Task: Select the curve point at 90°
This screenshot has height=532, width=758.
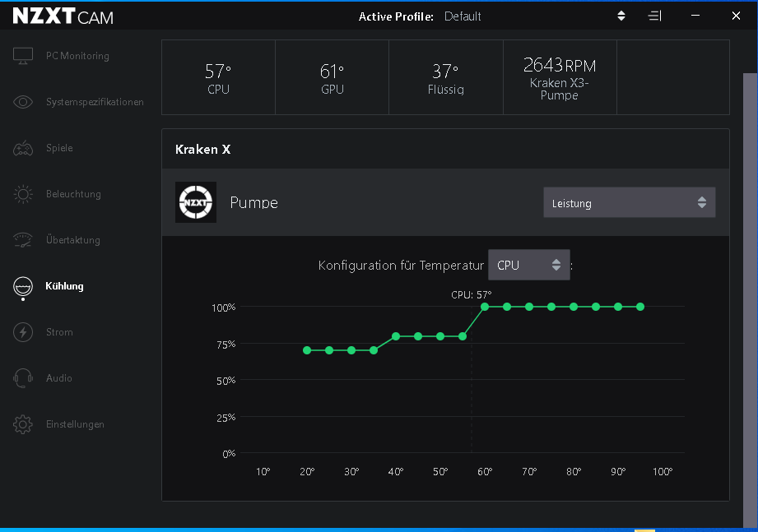Action: click(x=618, y=307)
